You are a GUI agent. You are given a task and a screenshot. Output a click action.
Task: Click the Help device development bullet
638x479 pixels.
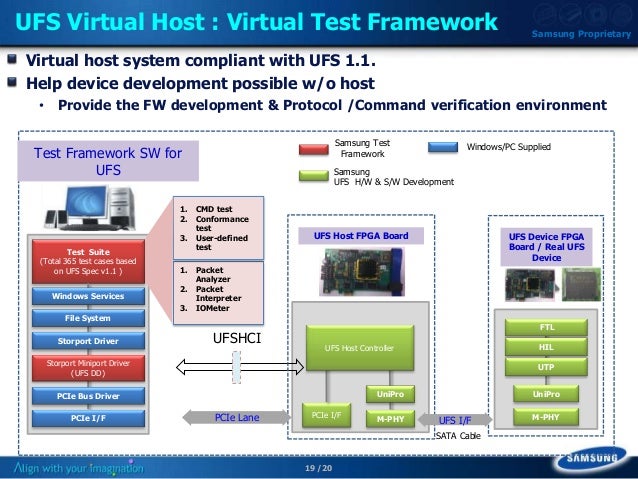[x=200, y=83]
